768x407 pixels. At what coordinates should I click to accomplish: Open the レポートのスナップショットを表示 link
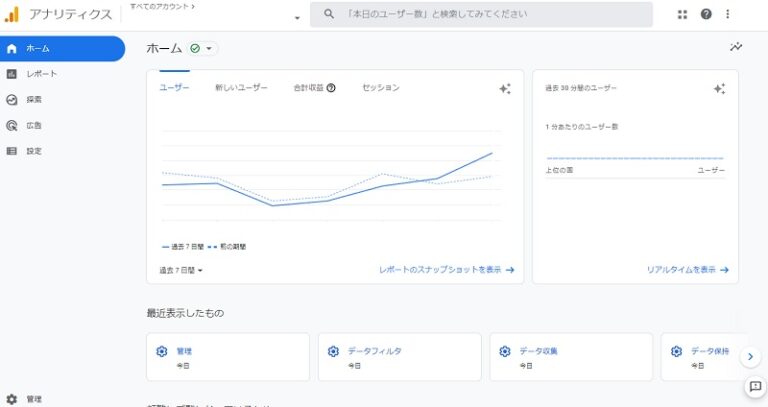pos(446,270)
